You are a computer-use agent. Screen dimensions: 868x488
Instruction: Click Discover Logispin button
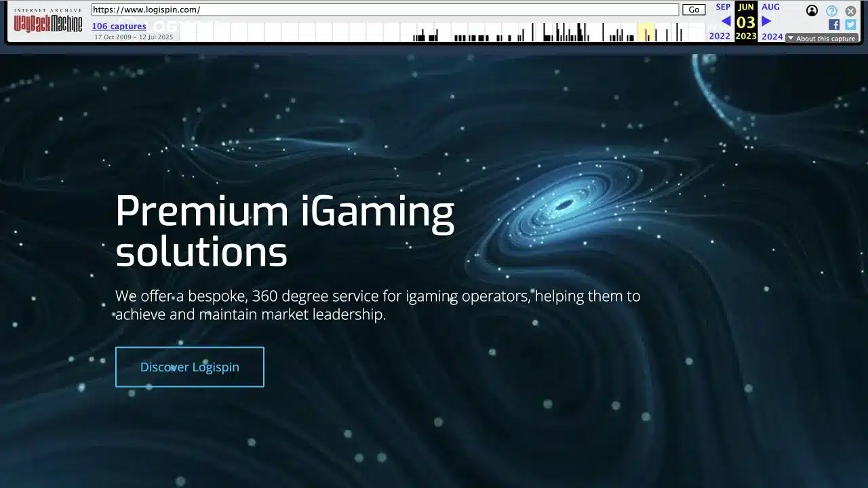190,367
